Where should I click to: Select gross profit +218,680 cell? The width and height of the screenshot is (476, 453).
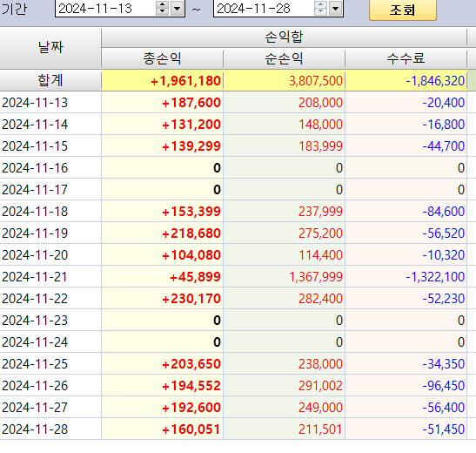click(x=163, y=233)
